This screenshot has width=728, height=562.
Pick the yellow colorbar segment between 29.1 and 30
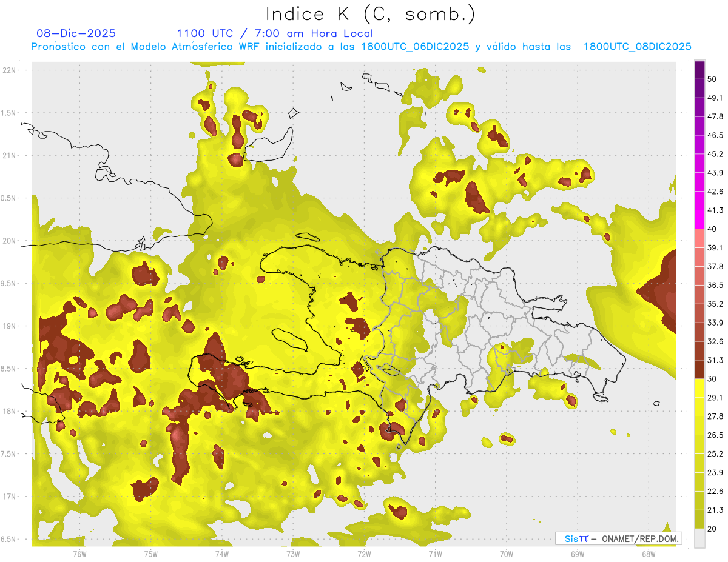[x=699, y=388]
